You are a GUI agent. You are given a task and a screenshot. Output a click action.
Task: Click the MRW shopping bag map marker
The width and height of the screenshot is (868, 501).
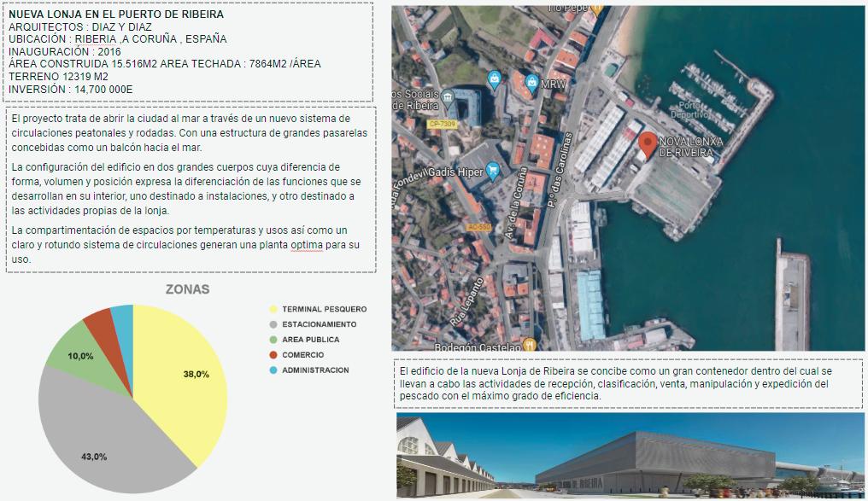(x=532, y=84)
